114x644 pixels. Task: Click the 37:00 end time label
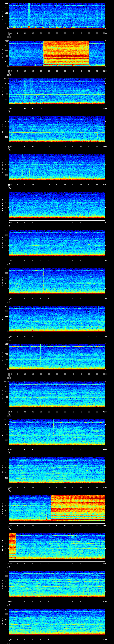click(x=105, y=298)
